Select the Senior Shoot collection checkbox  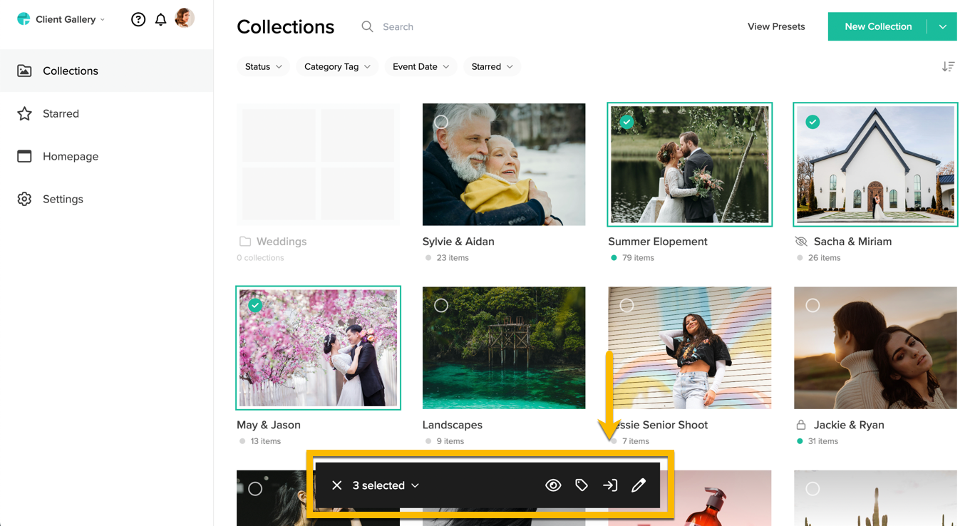pyautogui.click(x=626, y=305)
